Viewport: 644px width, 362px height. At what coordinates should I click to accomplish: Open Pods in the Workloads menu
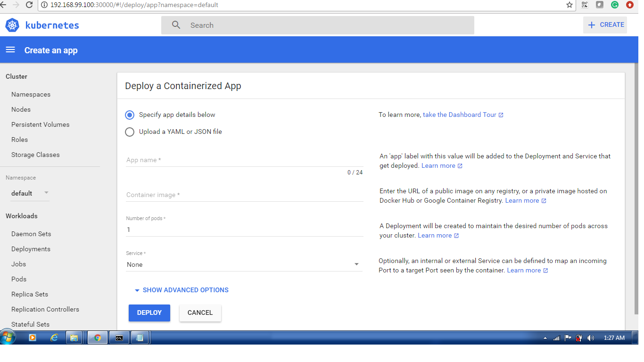tap(19, 279)
